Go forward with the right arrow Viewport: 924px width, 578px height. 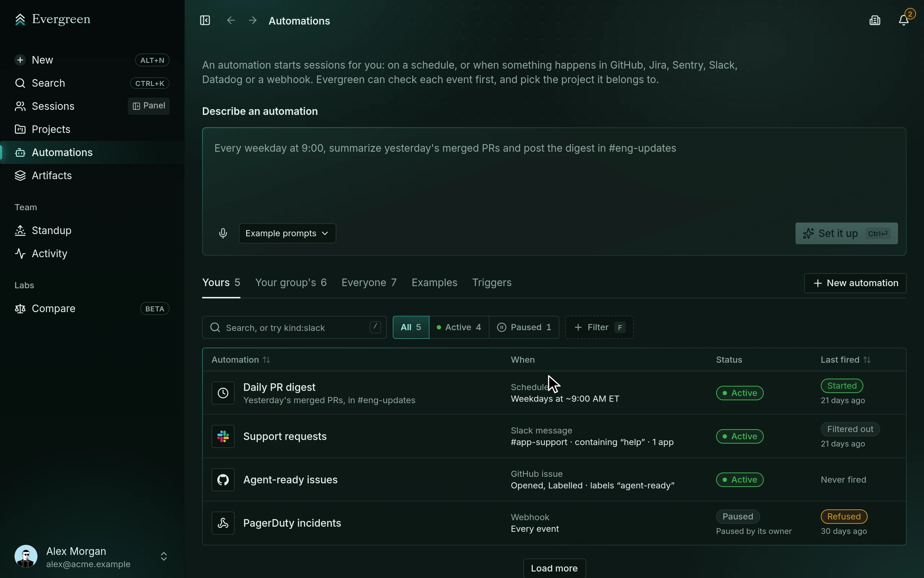point(253,20)
